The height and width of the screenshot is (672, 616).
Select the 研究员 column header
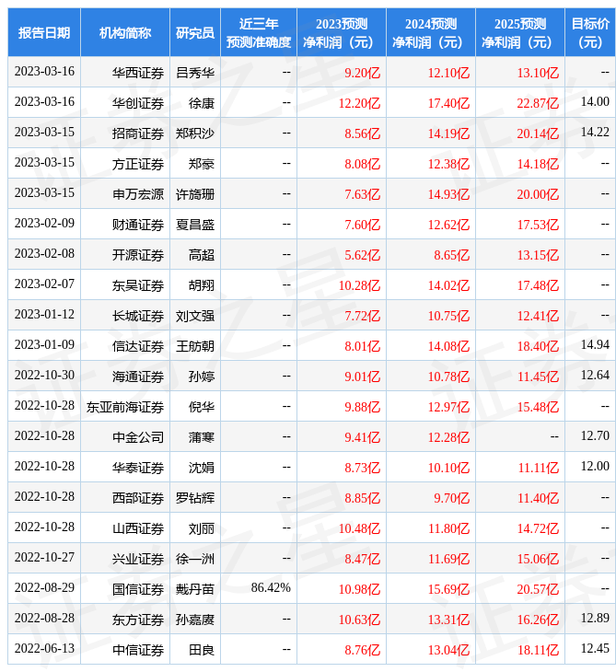point(195,33)
